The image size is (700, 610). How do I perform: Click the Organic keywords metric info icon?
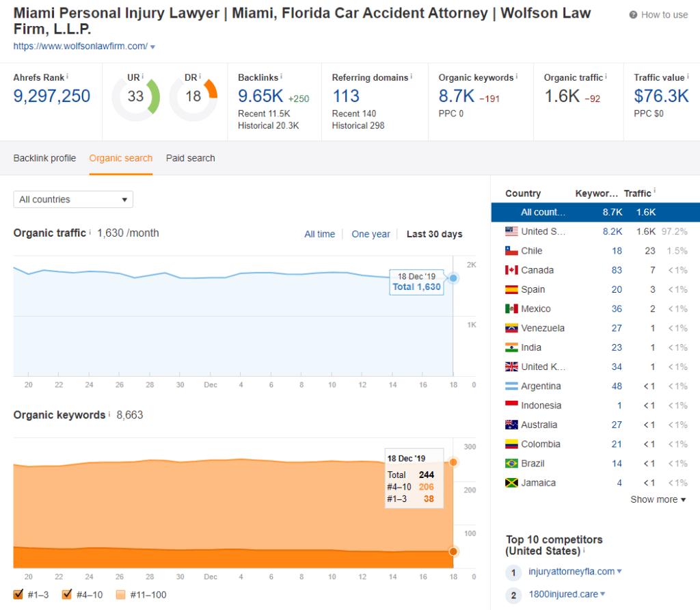tap(517, 77)
